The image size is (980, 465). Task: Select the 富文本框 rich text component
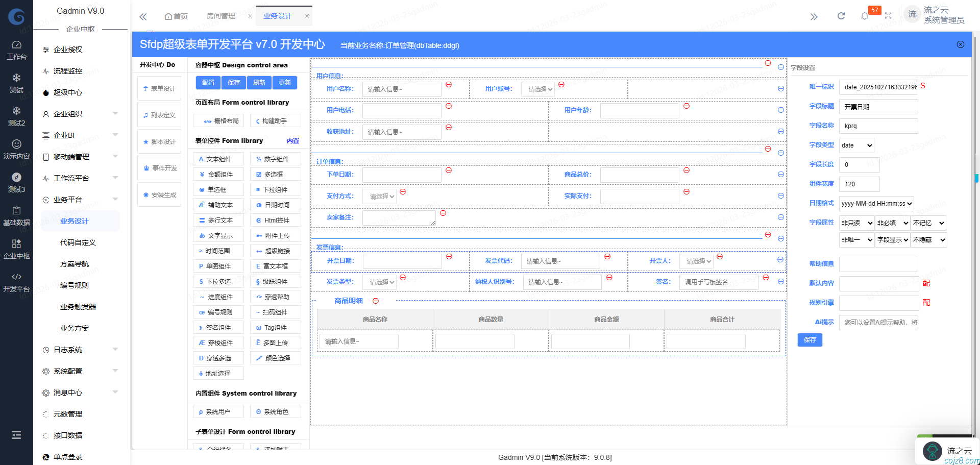pos(275,266)
